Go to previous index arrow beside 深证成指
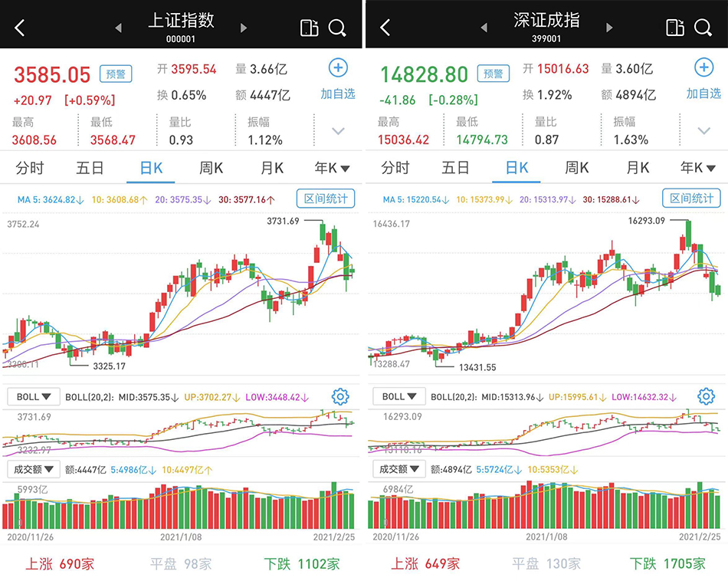This screenshot has height=581, width=728. 484,28
